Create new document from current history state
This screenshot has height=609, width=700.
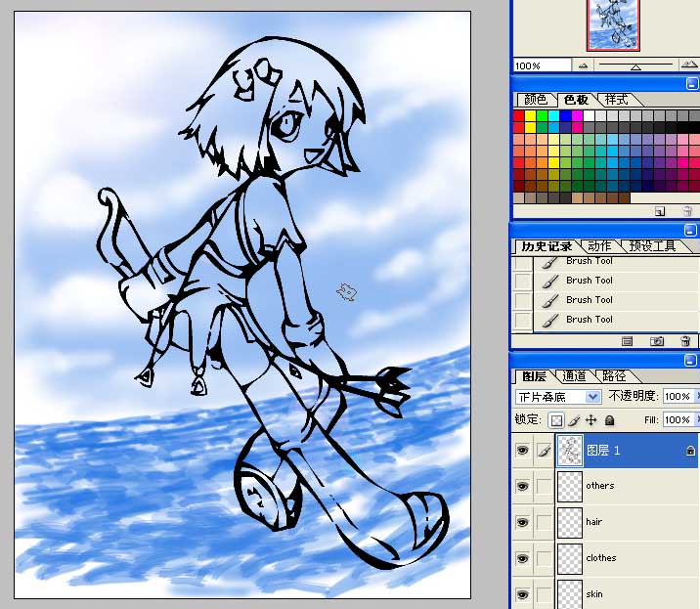627,341
